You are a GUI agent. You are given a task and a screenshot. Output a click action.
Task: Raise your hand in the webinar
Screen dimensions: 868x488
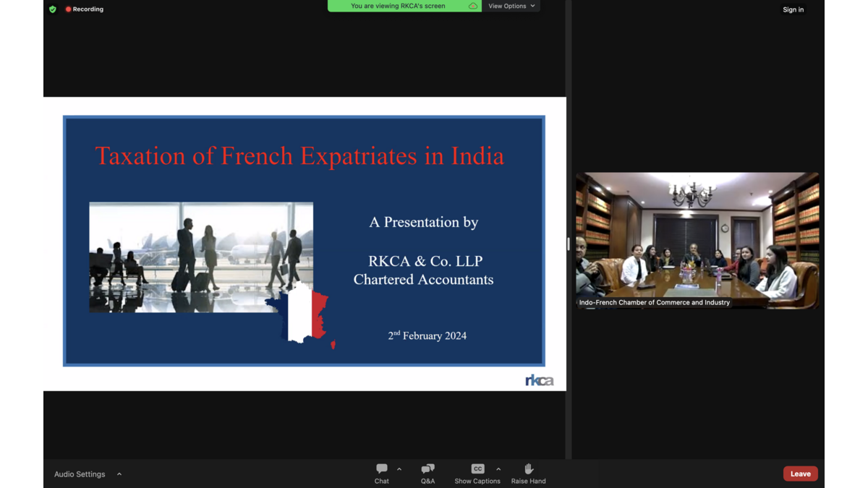tap(528, 474)
